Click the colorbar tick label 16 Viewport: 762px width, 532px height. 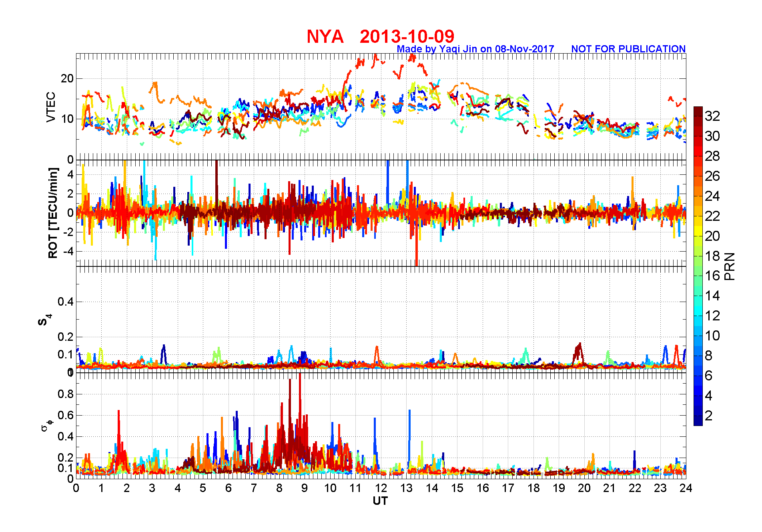tap(712, 276)
